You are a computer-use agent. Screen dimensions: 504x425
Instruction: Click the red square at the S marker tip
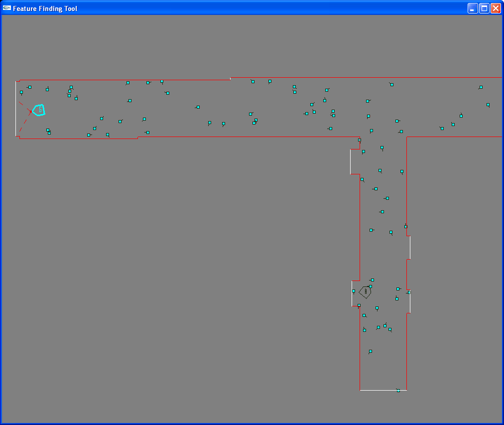(x=30, y=112)
